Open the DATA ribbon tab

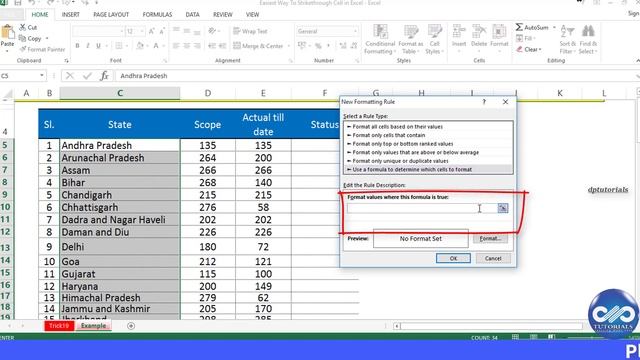(192, 14)
